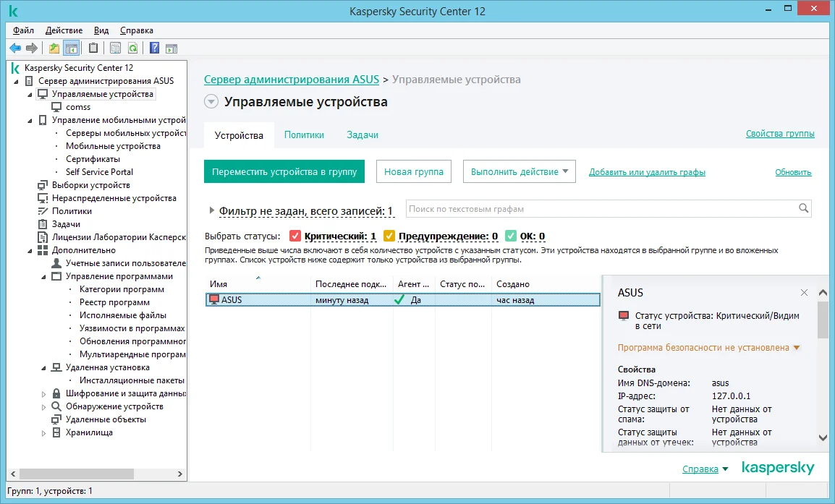Select the Устройства tab

click(x=239, y=135)
